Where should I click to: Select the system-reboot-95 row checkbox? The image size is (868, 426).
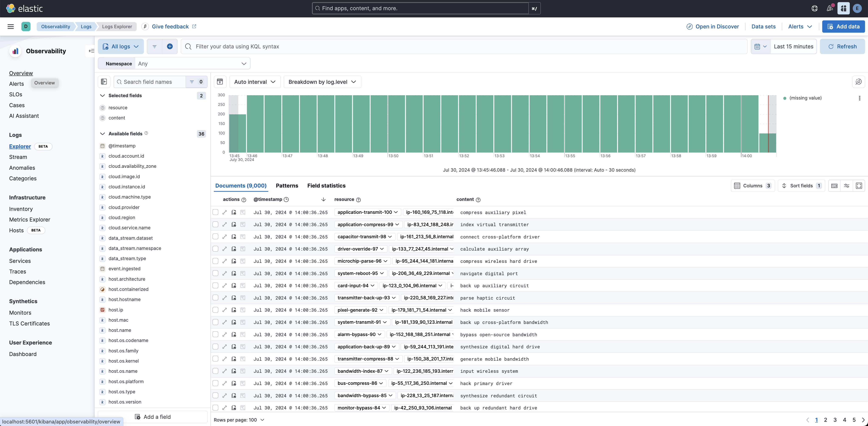tap(216, 273)
